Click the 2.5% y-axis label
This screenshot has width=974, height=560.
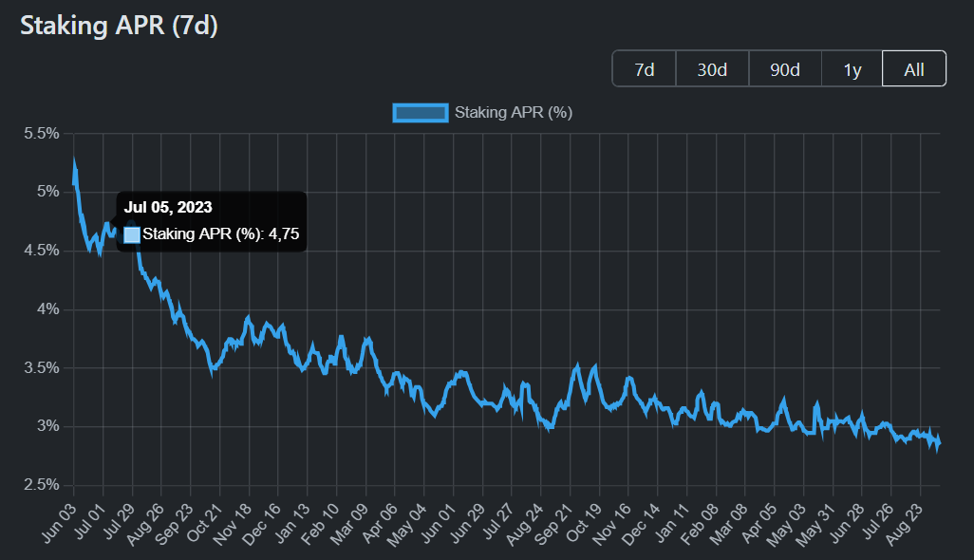pos(41,485)
